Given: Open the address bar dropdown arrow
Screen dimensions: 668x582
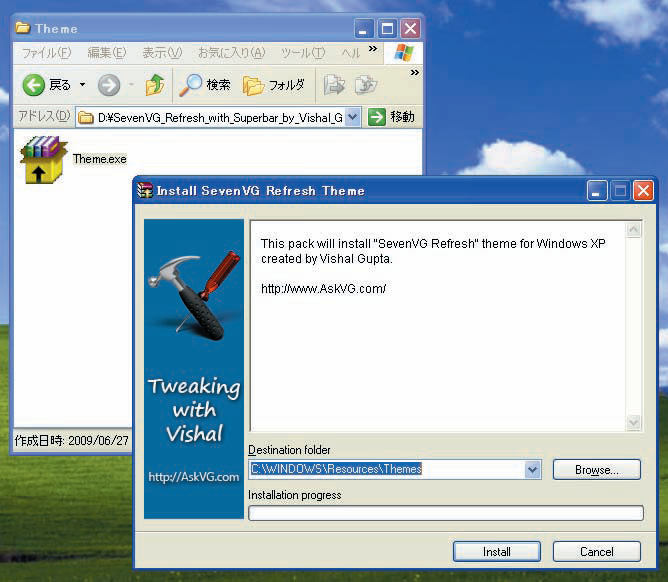Looking at the screenshot, I should click(x=353, y=117).
